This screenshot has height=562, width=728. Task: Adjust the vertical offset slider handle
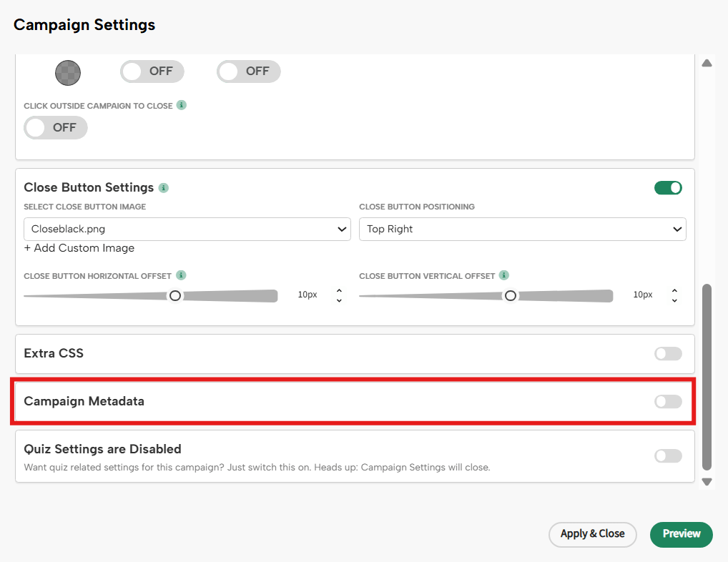point(510,295)
